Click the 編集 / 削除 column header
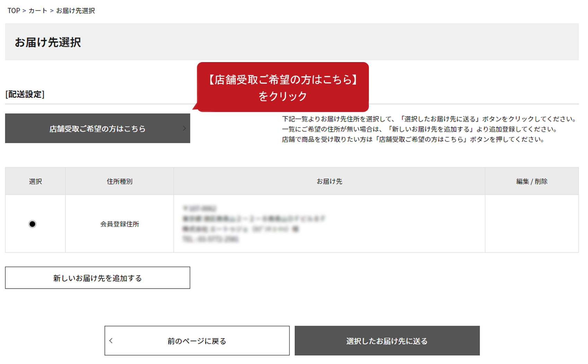The height and width of the screenshot is (364, 588). pos(531,181)
